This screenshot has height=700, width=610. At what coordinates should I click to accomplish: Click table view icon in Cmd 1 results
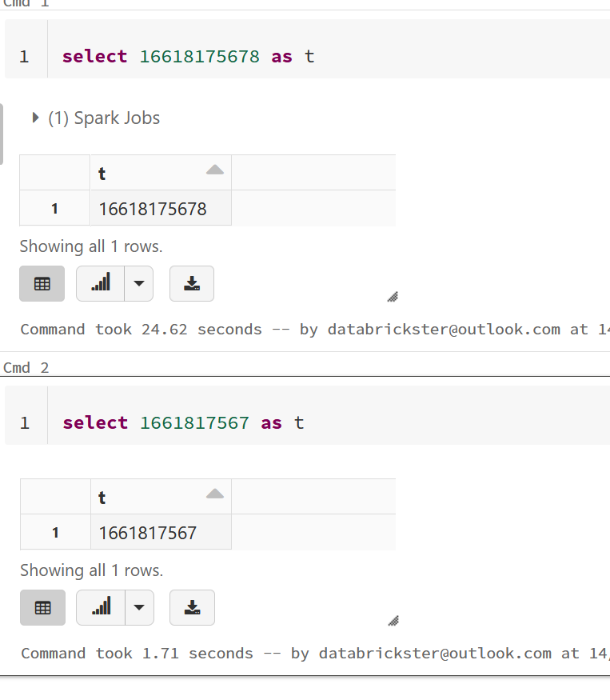(x=42, y=283)
